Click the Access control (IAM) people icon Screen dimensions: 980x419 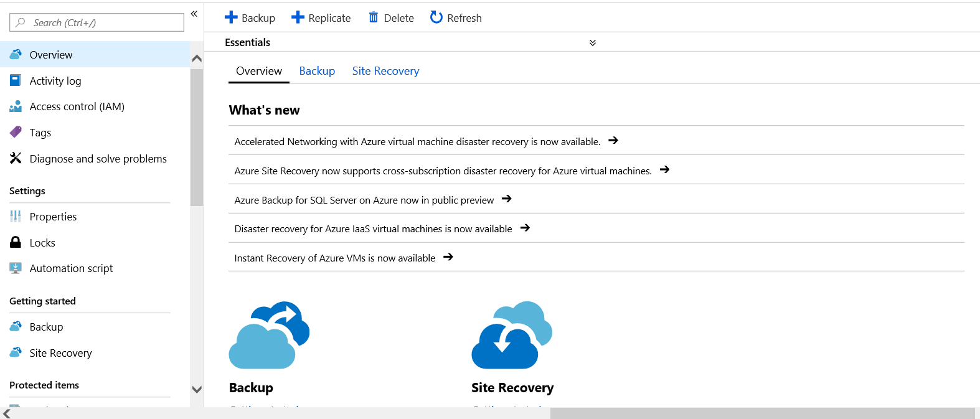16,106
